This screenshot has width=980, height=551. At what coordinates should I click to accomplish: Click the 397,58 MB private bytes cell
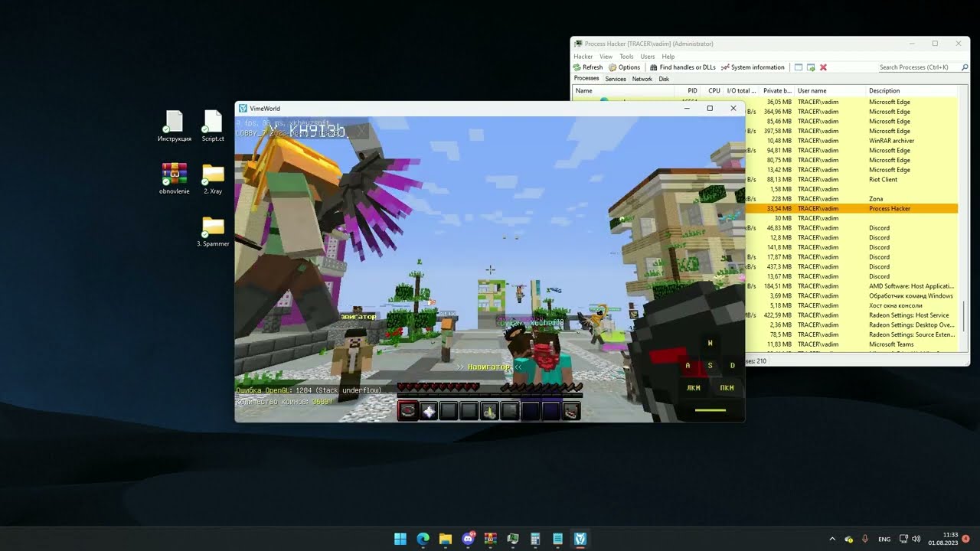777,131
